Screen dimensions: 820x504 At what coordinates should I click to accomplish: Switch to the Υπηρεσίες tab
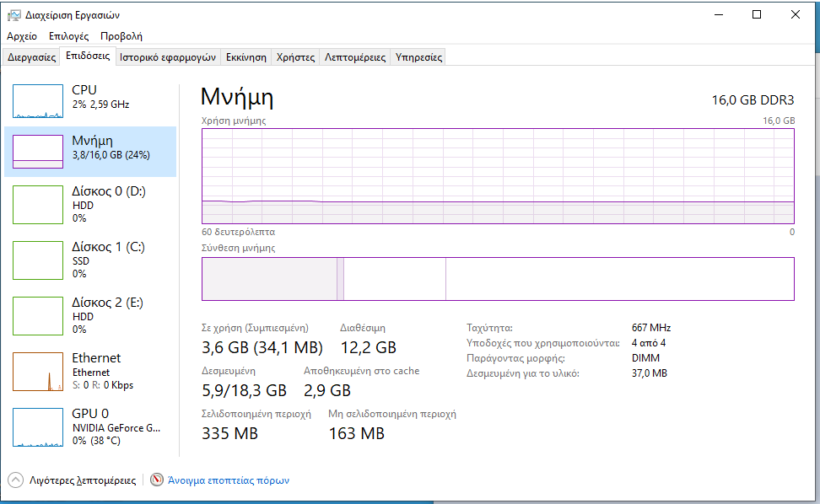pos(419,57)
